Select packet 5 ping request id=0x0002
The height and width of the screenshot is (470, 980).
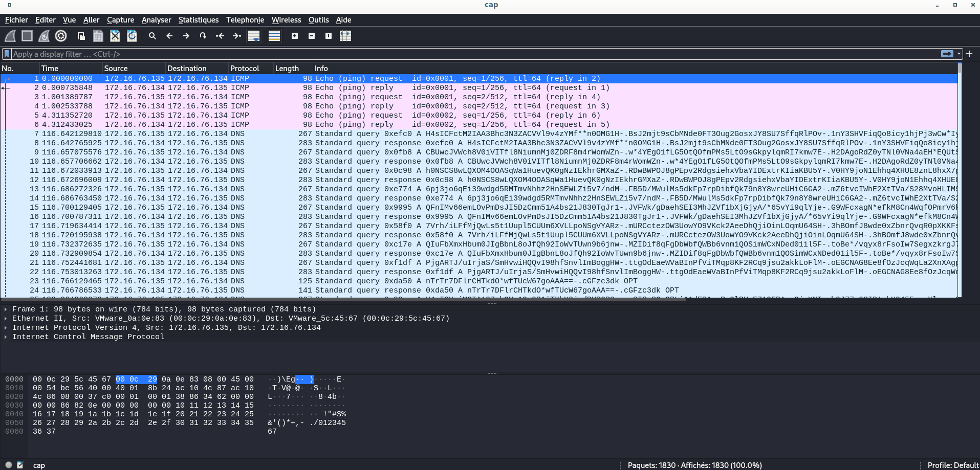pyautogui.click(x=478, y=116)
